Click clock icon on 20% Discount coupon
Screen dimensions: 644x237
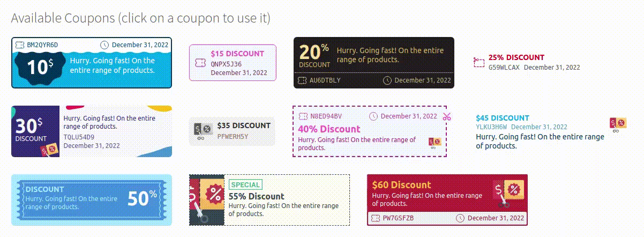pyautogui.click(x=387, y=80)
